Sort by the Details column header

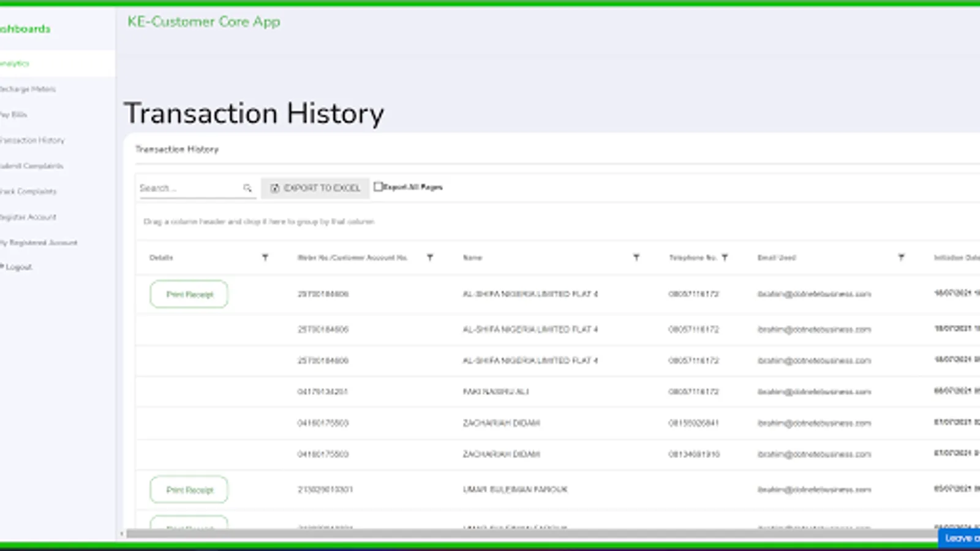pyautogui.click(x=161, y=258)
